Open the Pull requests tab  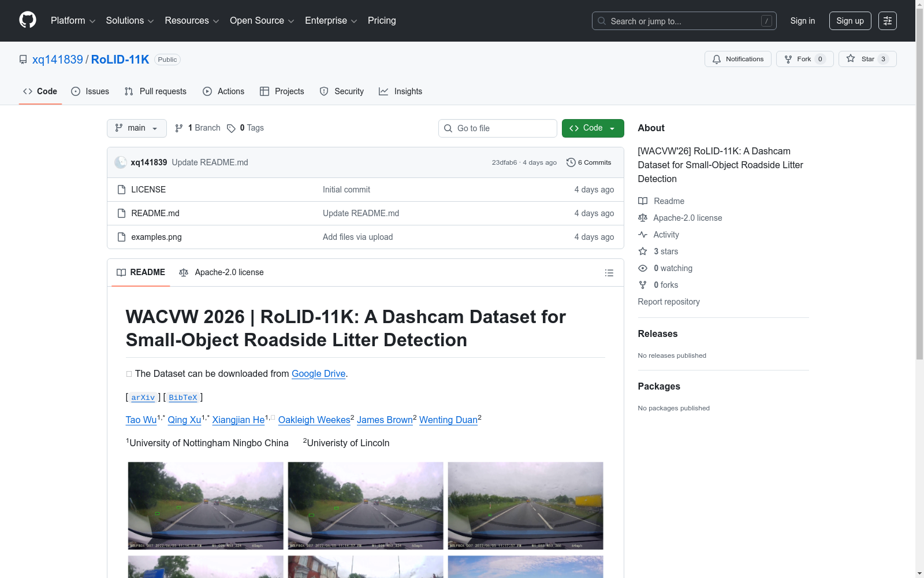click(x=155, y=91)
